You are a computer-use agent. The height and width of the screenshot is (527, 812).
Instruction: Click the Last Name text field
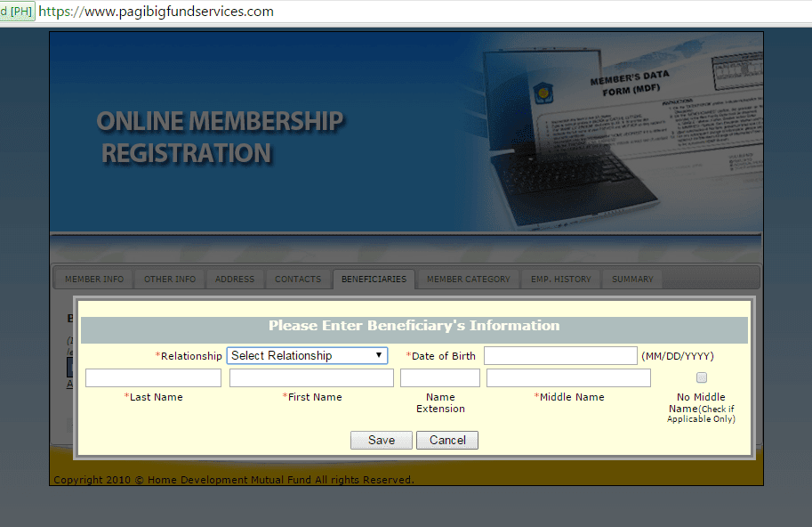coord(153,377)
